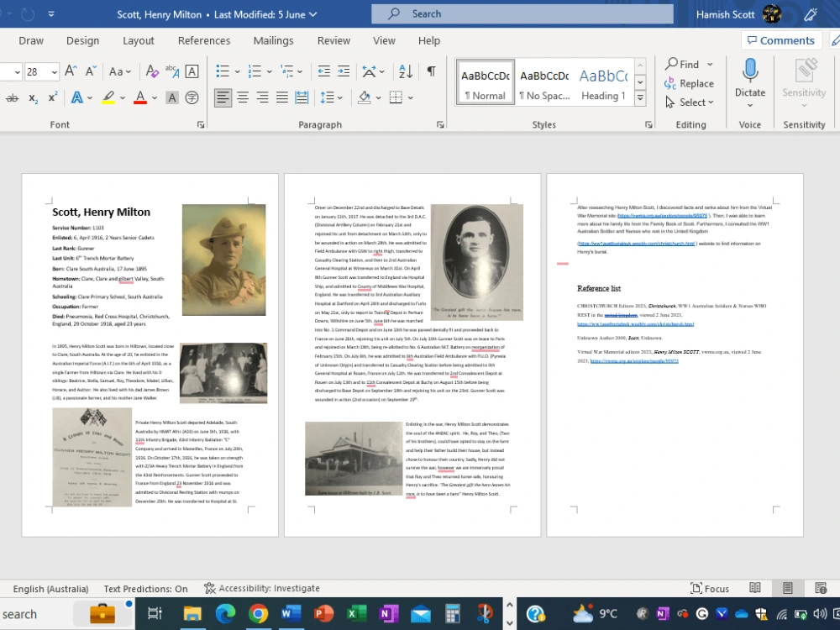Open the View tab
The width and height of the screenshot is (840, 630).
pyautogui.click(x=384, y=40)
